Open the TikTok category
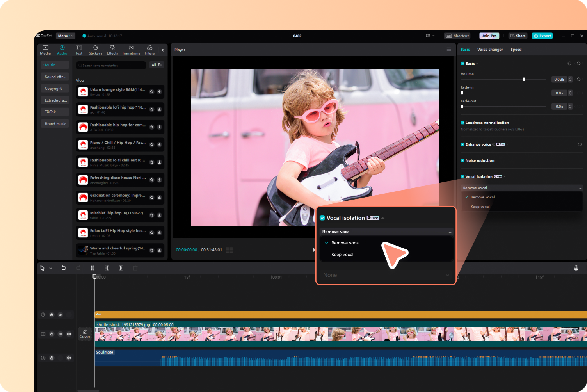The image size is (587, 392). (55, 112)
